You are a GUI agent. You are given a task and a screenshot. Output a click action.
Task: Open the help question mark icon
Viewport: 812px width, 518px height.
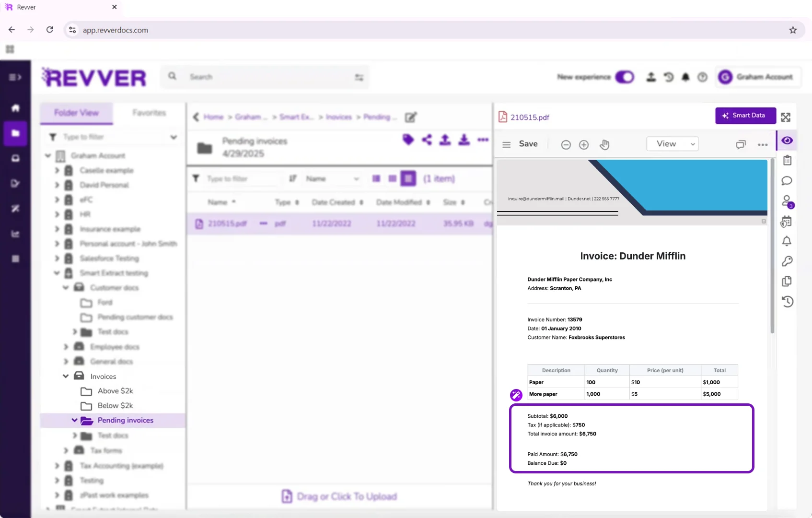[x=702, y=77]
